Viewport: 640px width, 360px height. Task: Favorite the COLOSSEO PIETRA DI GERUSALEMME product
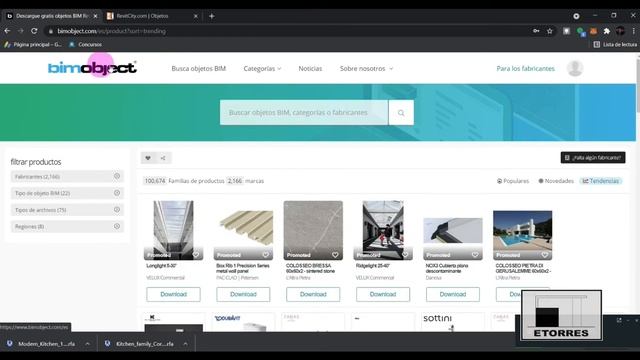coord(545,255)
